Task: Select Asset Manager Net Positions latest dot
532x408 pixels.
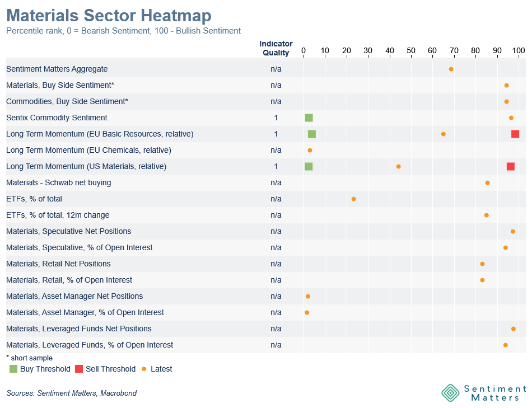Action: (x=308, y=296)
